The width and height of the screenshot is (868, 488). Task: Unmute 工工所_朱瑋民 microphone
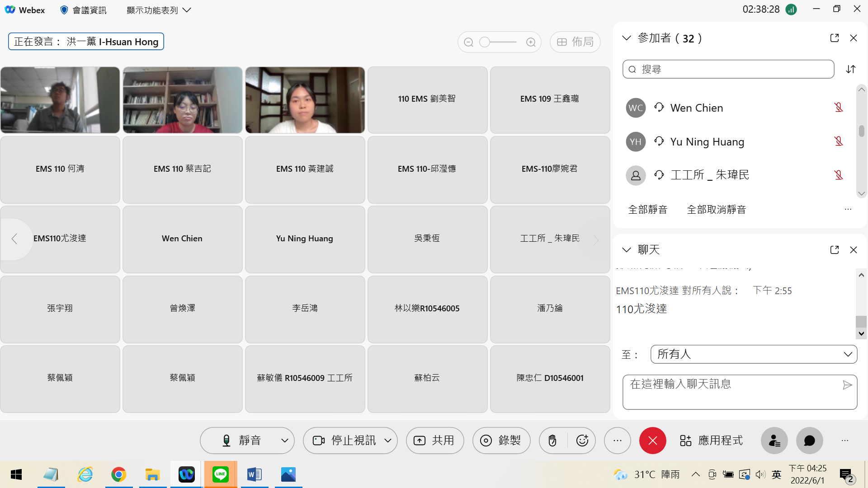click(839, 175)
